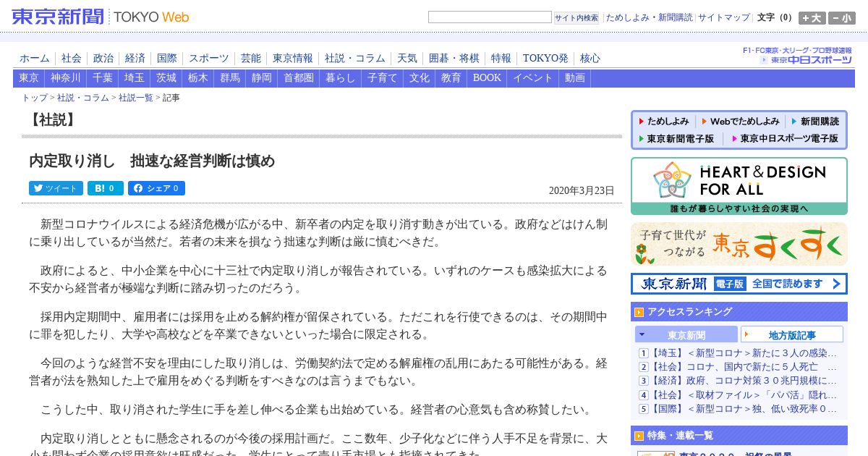Select 千葉 in the regional submenu
Screen dimensions: 868x456
103,78
